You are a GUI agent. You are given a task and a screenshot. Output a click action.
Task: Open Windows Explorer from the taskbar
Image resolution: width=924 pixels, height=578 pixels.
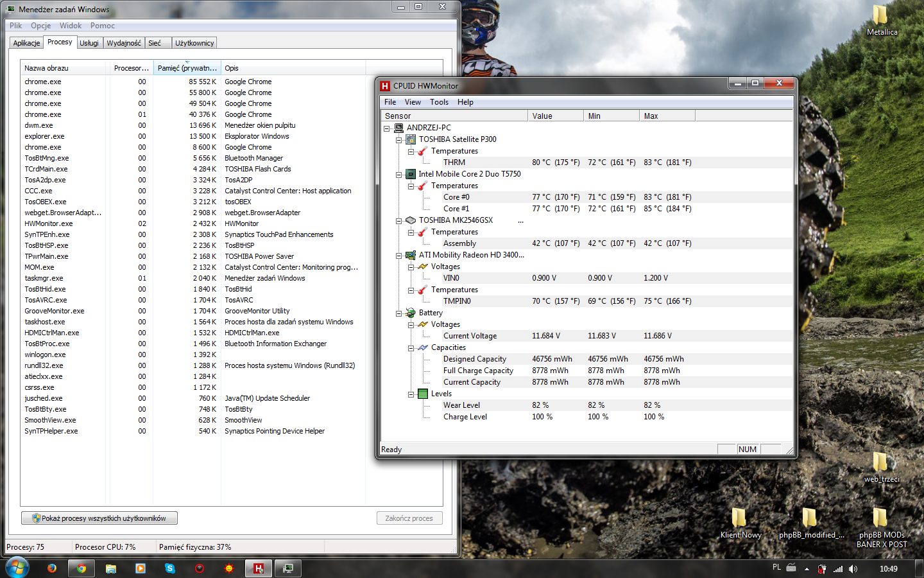point(111,568)
